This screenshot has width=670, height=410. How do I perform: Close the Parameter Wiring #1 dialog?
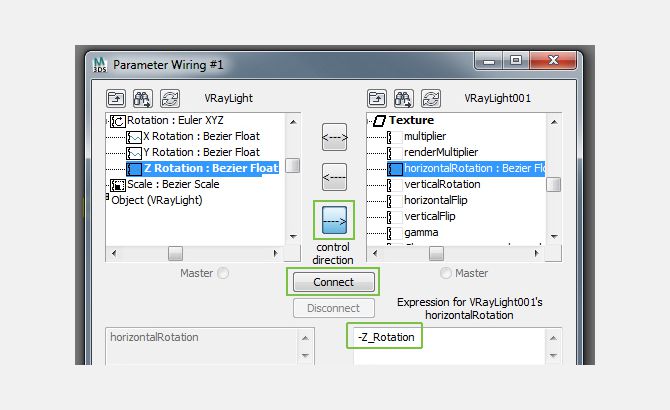[553, 60]
